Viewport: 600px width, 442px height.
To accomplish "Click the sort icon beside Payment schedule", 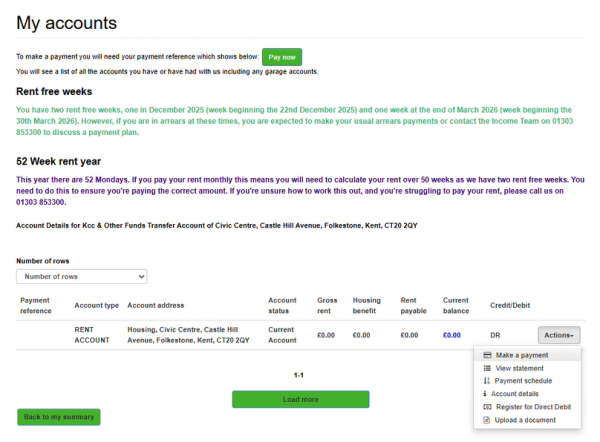I will 486,381.
